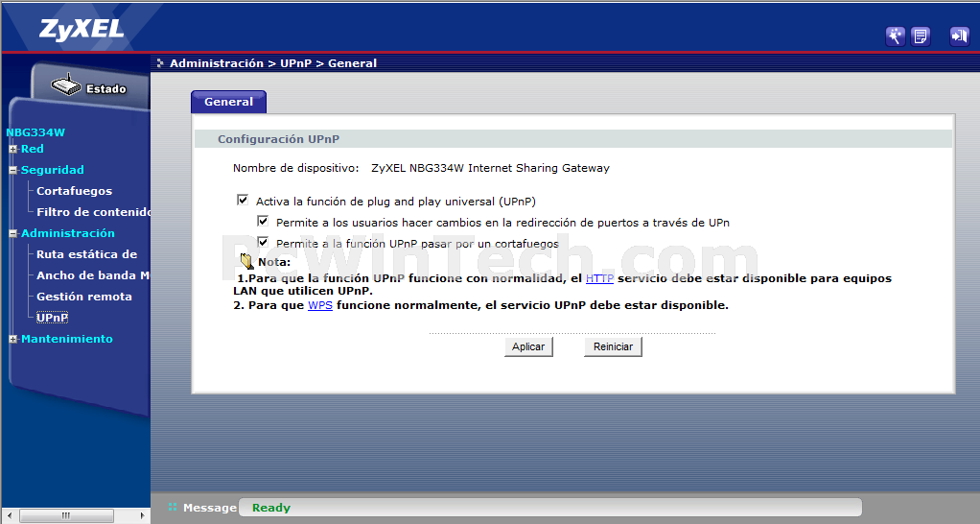Image resolution: width=980 pixels, height=524 pixels.
Task: Click the device name ZyXEL NBG334W text
Action: (491, 168)
